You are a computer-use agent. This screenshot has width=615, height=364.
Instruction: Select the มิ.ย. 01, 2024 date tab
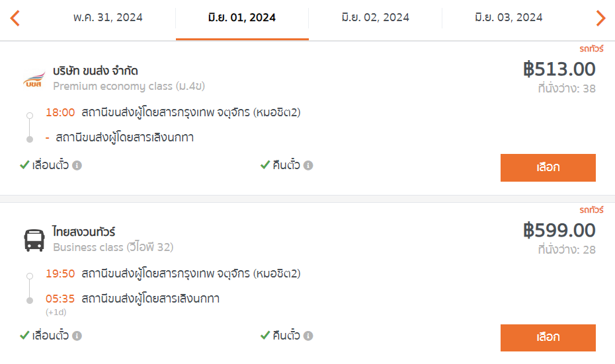pyautogui.click(x=242, y=18)
